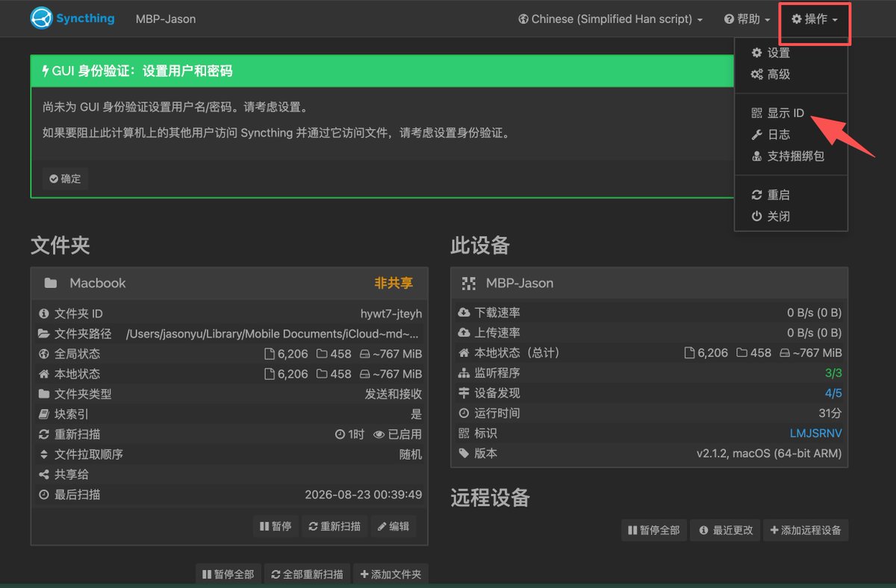This screenshot has height=588, width=896.
Task: Open the language dropdown Chinese (Simplified Han script)
Action: point(611,19)
